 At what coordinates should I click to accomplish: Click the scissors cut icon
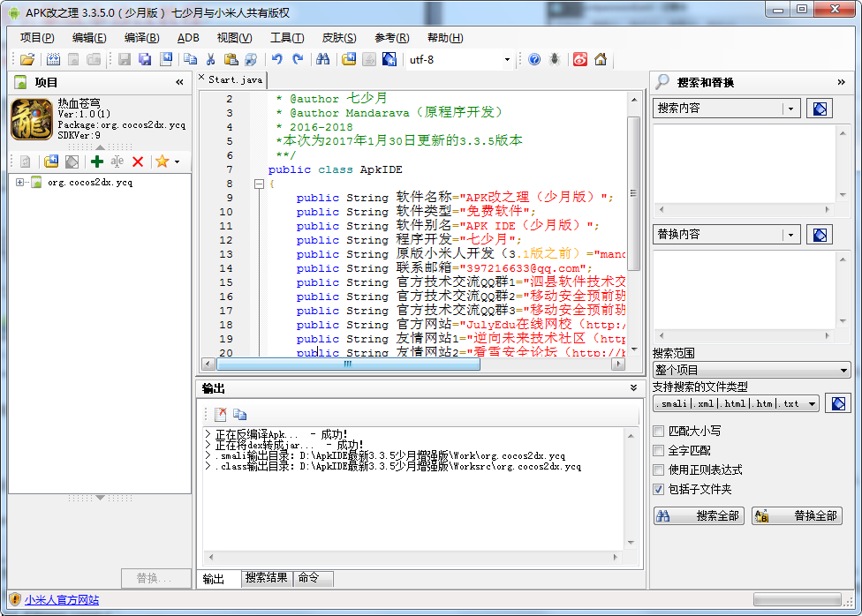[210, 60]
